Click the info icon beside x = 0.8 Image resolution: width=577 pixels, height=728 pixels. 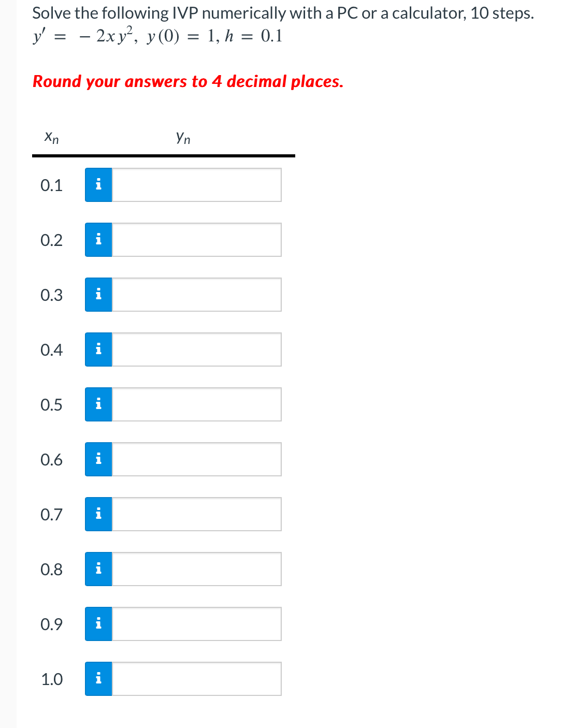coord(98,569)
